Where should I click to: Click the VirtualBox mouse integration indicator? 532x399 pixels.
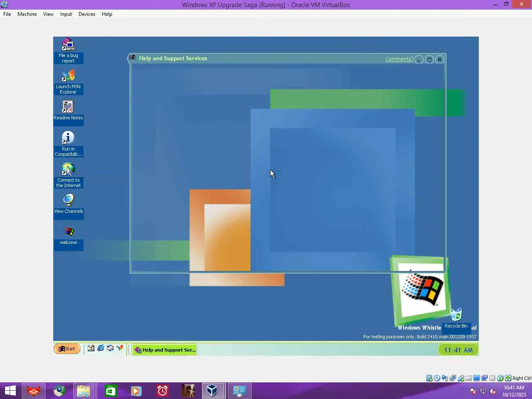click(x=500, y=378)
